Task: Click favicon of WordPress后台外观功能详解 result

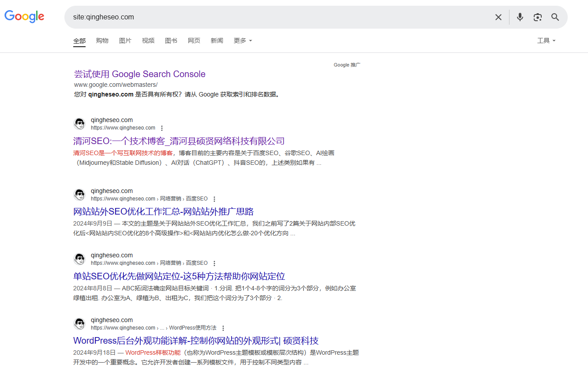Action: click(x=79, y=324)
